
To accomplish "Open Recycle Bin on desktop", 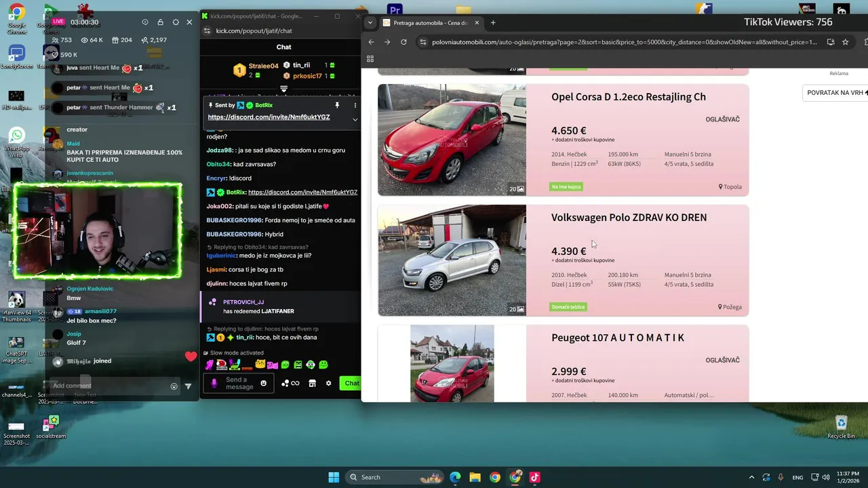I will click(841, 426).
